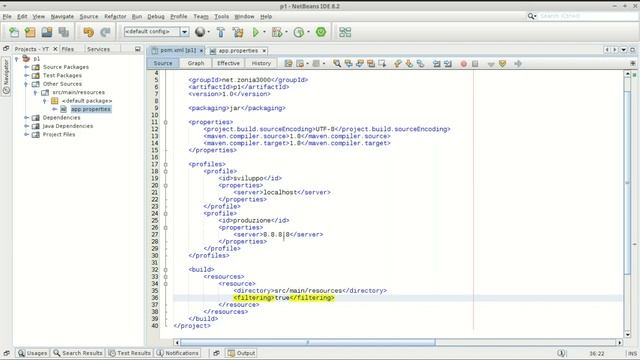Click the Undo arrow icon

click(x=89, y=32)
